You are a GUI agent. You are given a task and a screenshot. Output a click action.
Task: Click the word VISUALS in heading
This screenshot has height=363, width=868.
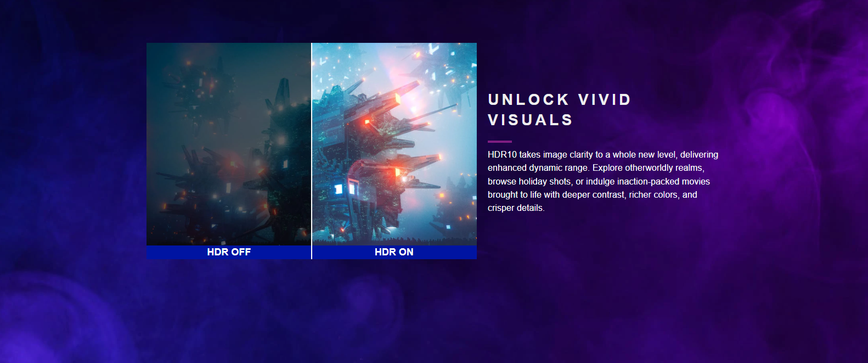click(x=531, y=120)
